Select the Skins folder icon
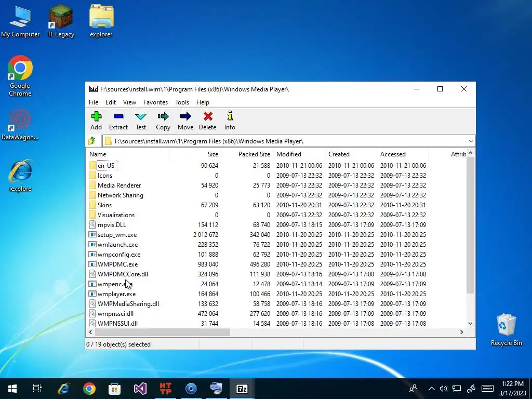The width and height of the screenshot is (532, 399). point(92,205)
